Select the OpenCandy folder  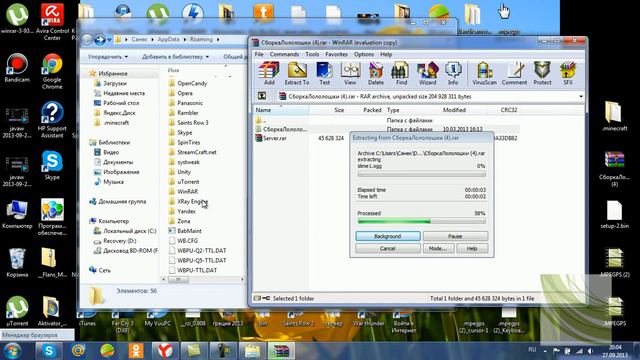192,83
